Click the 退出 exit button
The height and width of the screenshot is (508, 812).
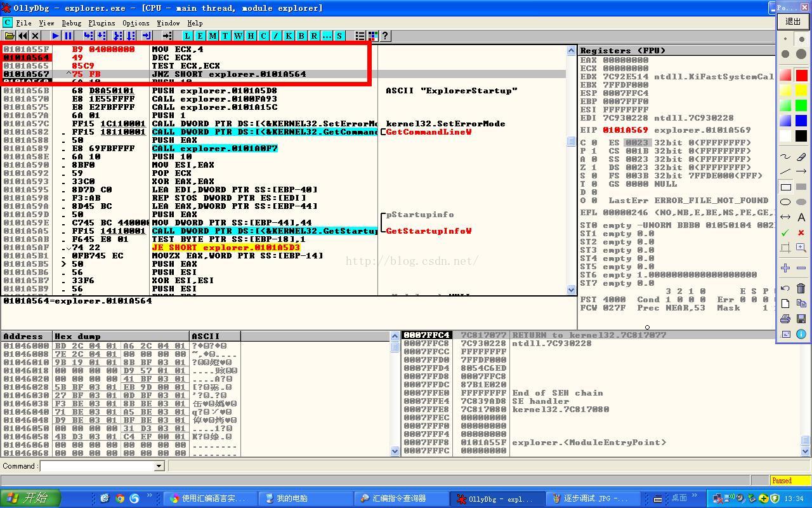794,22
